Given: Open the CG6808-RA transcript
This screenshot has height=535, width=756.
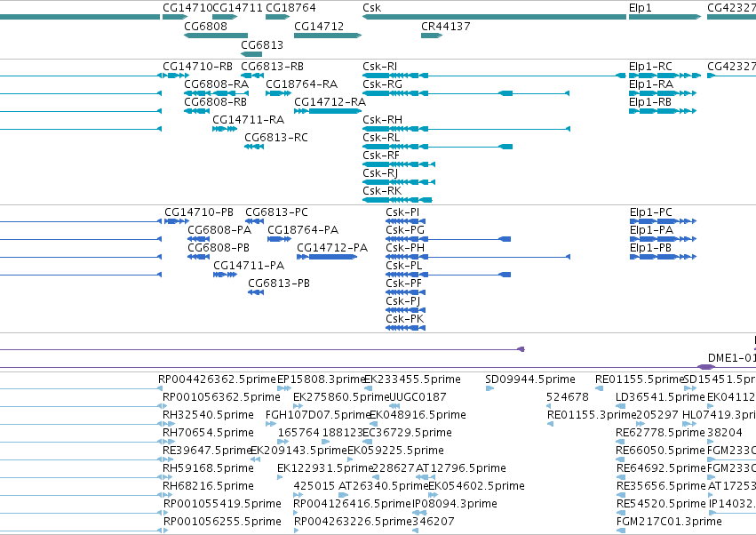Looking at the screenshot, I should pos(216,93).
